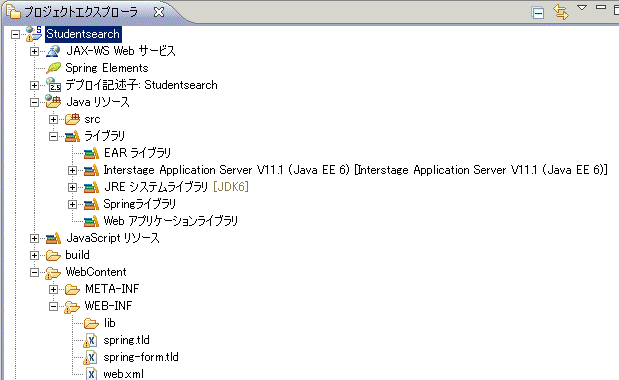This screenshot has width=619, height=380.
Task: Select the ライブラリ label
Action: (x=105, y=136)
